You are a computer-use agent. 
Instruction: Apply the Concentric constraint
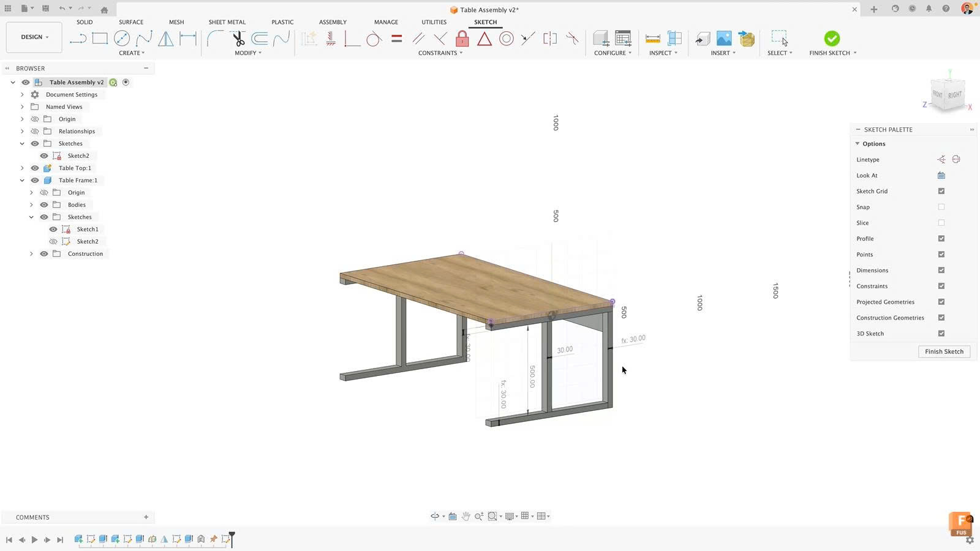[x=507, y=38]
